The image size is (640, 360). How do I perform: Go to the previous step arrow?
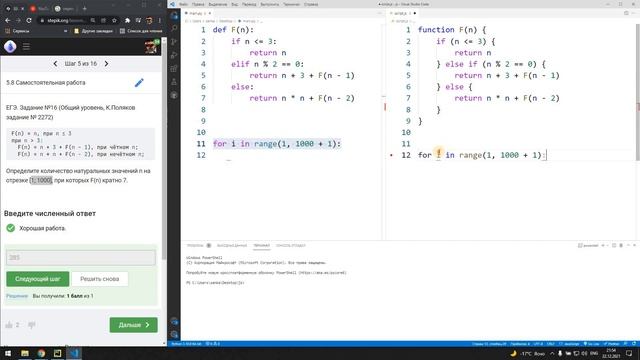(x=56, y=64)
